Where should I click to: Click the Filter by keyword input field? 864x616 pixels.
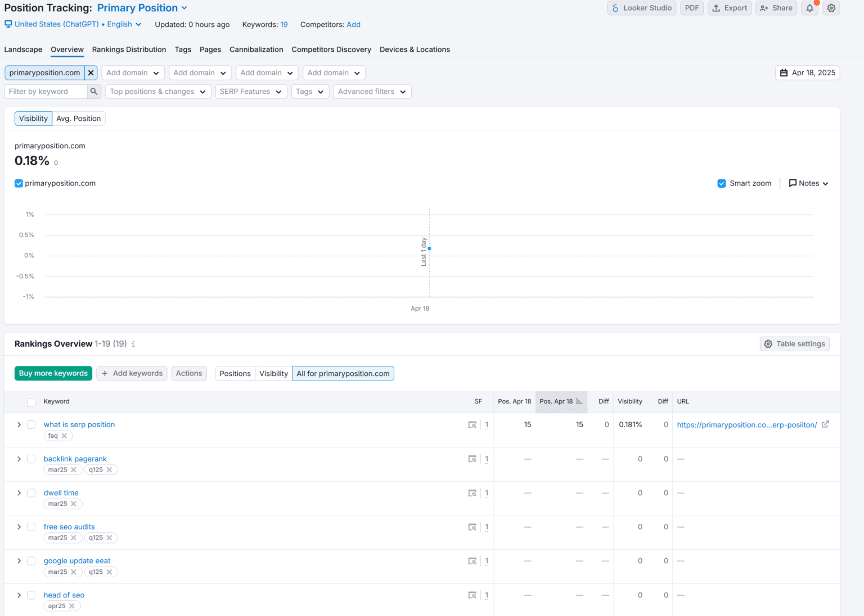[x=45, y=91]
